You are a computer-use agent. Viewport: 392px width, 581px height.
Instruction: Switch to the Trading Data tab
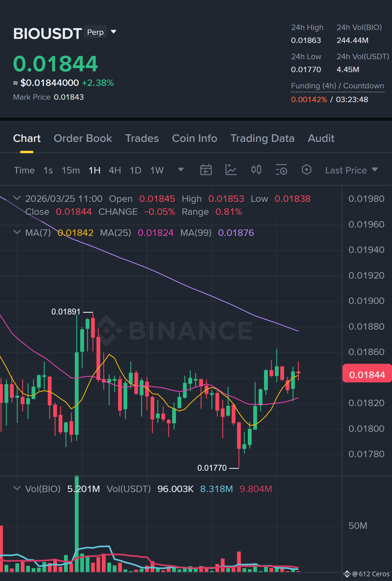point(262,138)
